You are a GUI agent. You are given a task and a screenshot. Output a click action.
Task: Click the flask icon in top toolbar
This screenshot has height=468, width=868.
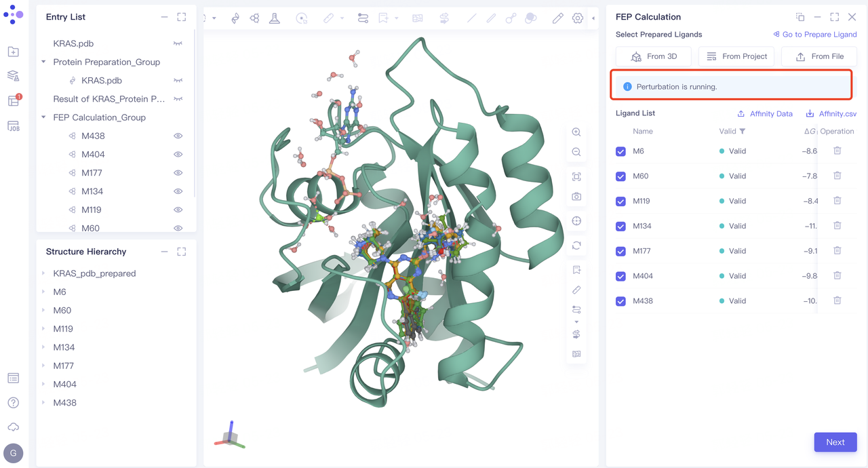pyautogui.click(x=275, y=18)
